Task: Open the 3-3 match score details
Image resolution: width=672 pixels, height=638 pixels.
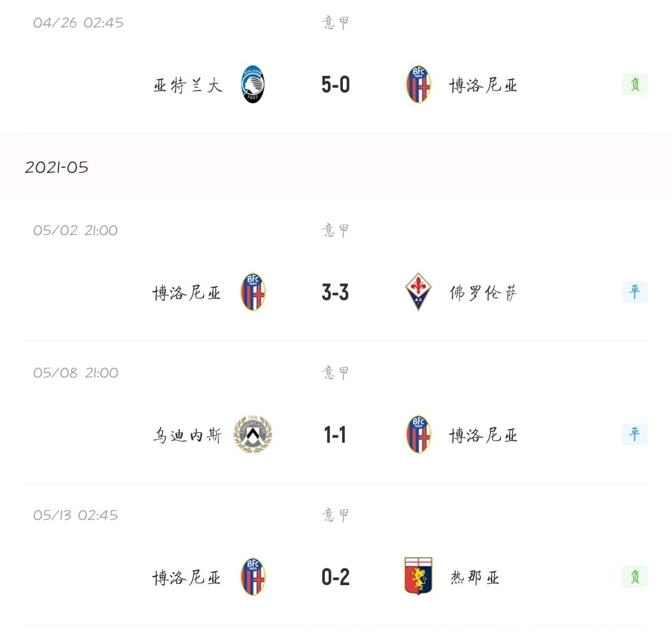Action: [x=335, y=292]
